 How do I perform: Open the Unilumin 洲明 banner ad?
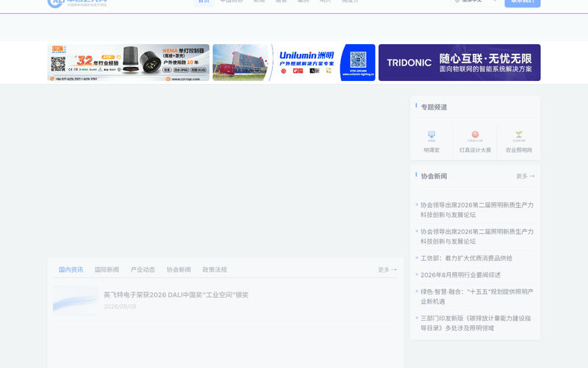tap(293, 63)
